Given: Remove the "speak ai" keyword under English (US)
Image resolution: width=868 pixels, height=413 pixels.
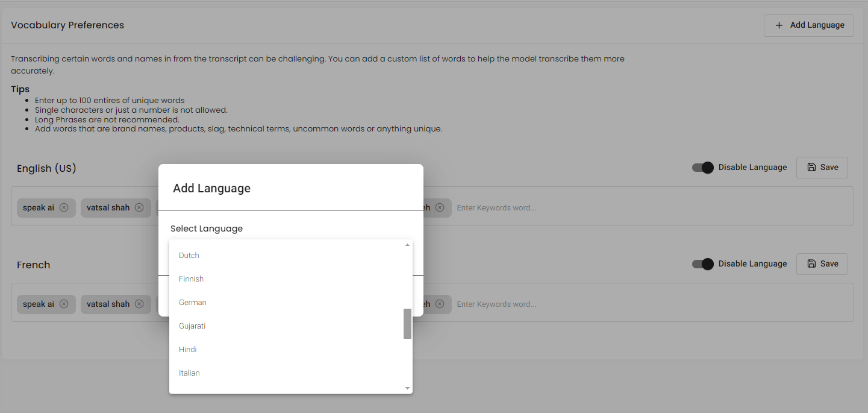Looking at the screenshot, I should point(64,207).
